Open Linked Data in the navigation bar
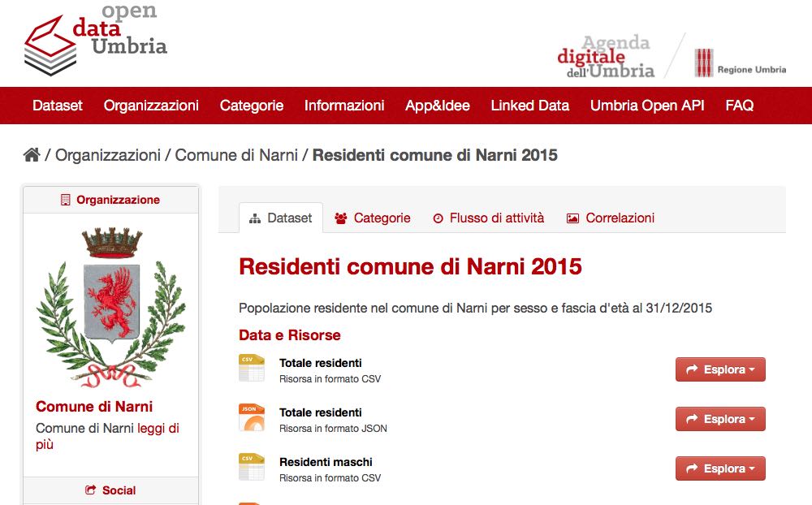Image resolution: width=812 pixels, height=505 pixels. (x=529, y=106)
